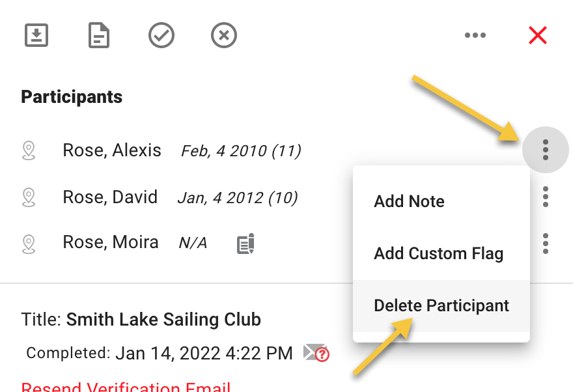Click location pin next to Rose, Alexis

click(x=29, y=150)
